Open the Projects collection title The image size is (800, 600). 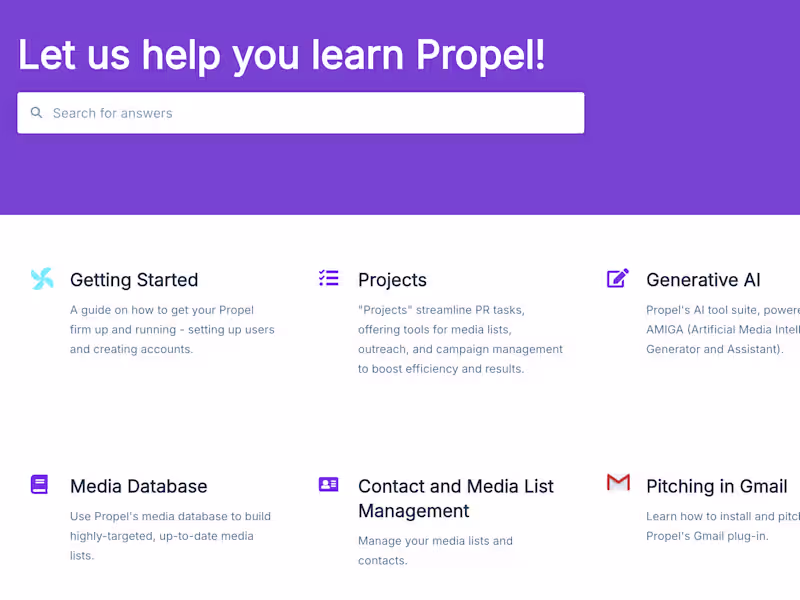click(x=392, y=280)
